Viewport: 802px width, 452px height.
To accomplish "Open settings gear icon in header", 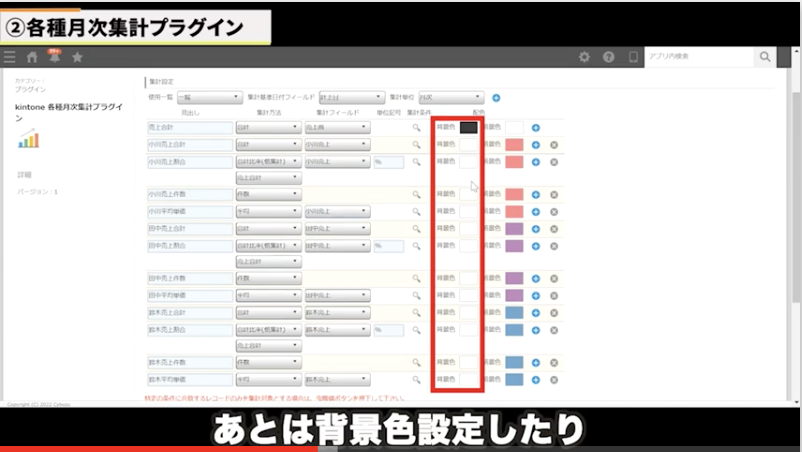I will point(584,57).
